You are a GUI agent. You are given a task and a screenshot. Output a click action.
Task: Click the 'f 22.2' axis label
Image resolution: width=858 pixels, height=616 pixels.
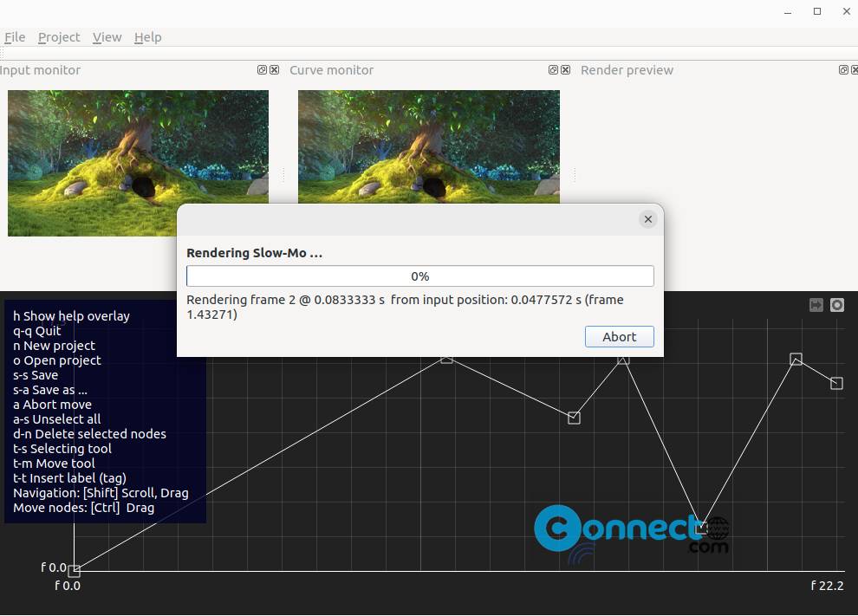(827, 586)
